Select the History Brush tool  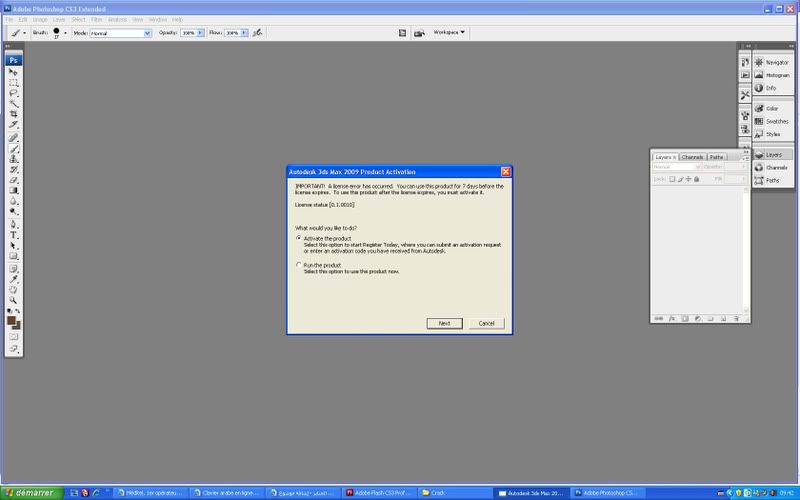14,169
